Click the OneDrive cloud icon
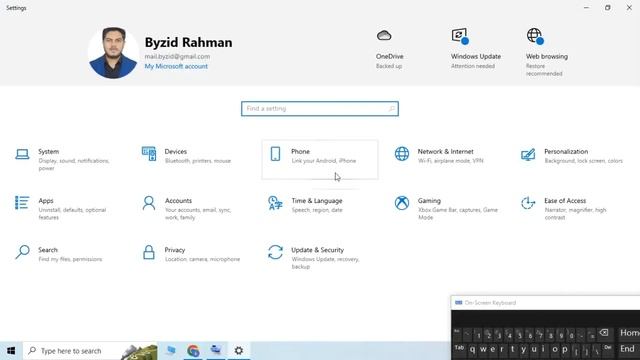 (x=384, y=36)
